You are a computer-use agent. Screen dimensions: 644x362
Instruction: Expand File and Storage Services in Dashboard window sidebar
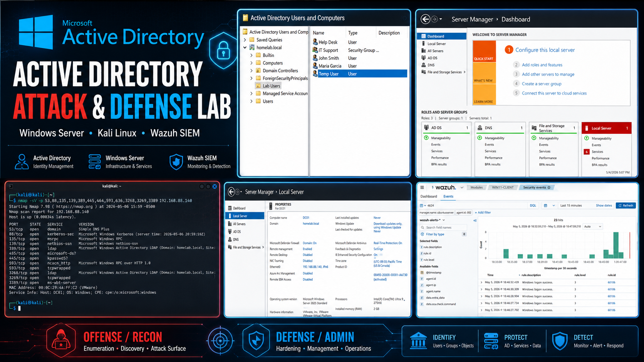tap(464, 72)
